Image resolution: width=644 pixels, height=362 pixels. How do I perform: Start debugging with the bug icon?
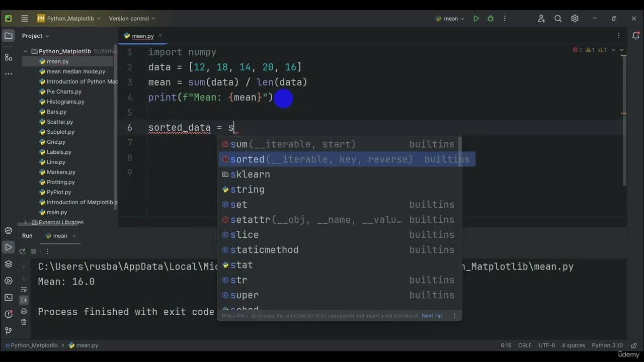[x=491, y=19]
